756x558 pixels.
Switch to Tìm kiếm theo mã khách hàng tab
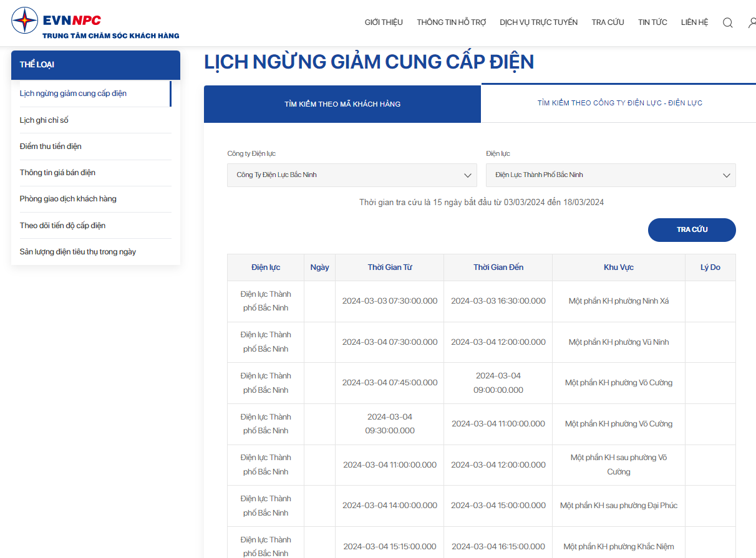tap(342, 104)
